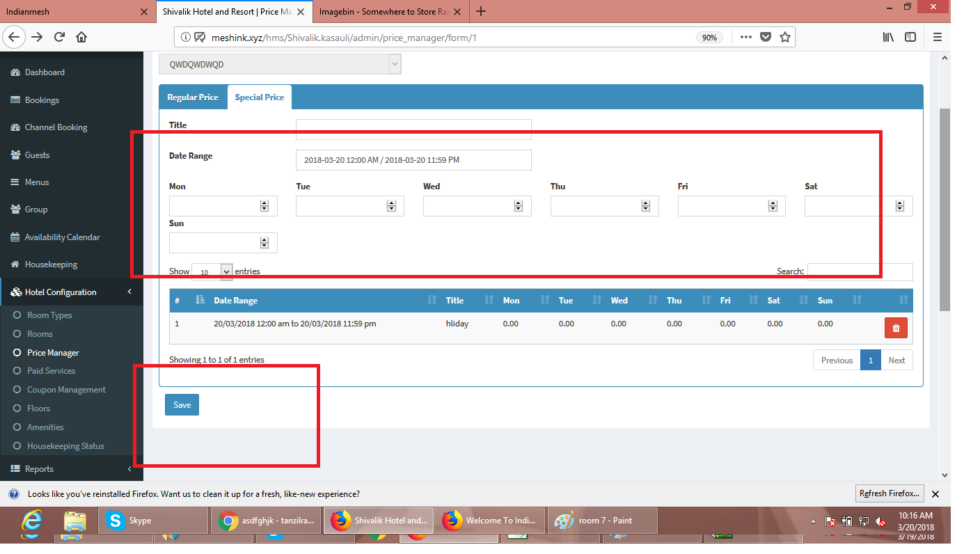Adjust the Sat price stepper

click(900, 206)
